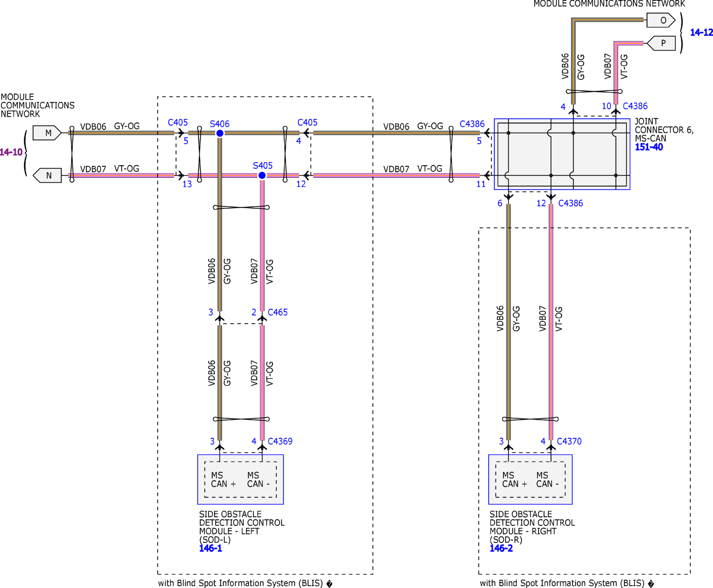The image size is (713, 588).
Task: Follow the 146-1 link under SOD-L
Action: pos(210,549)
